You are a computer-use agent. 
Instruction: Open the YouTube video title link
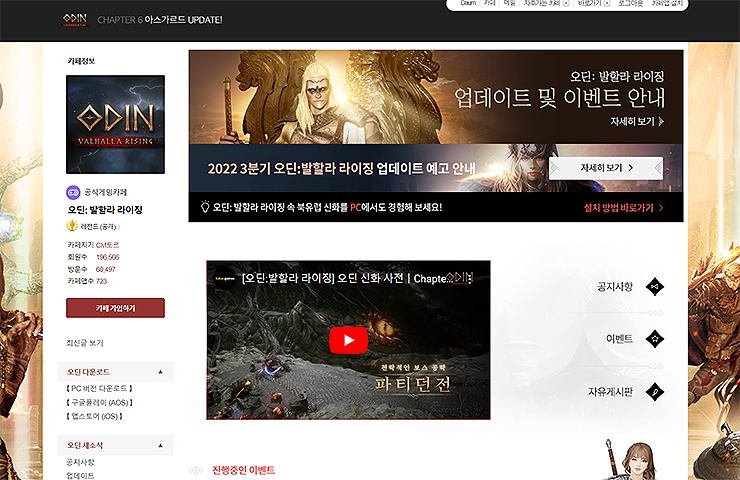click(x=345, y=278)
